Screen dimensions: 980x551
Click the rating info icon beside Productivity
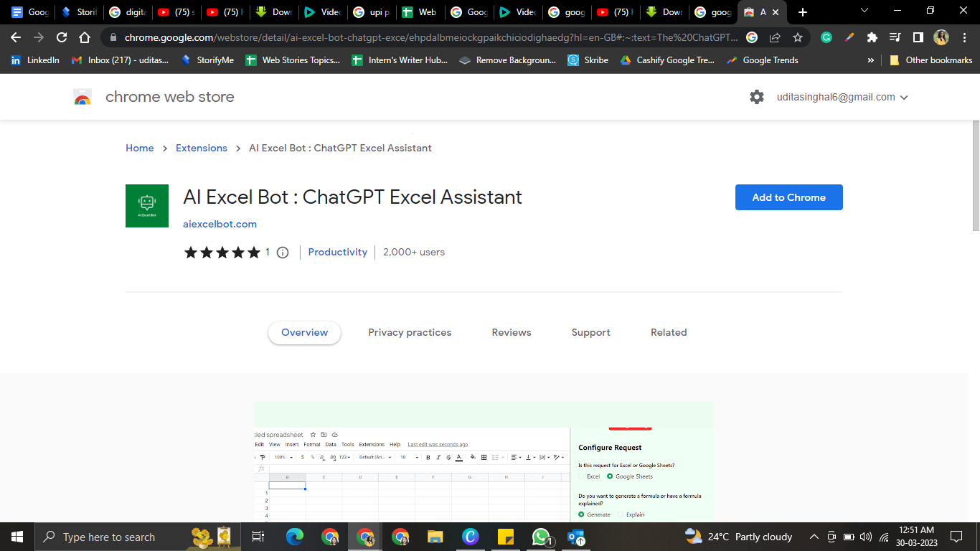click(283, 253)
